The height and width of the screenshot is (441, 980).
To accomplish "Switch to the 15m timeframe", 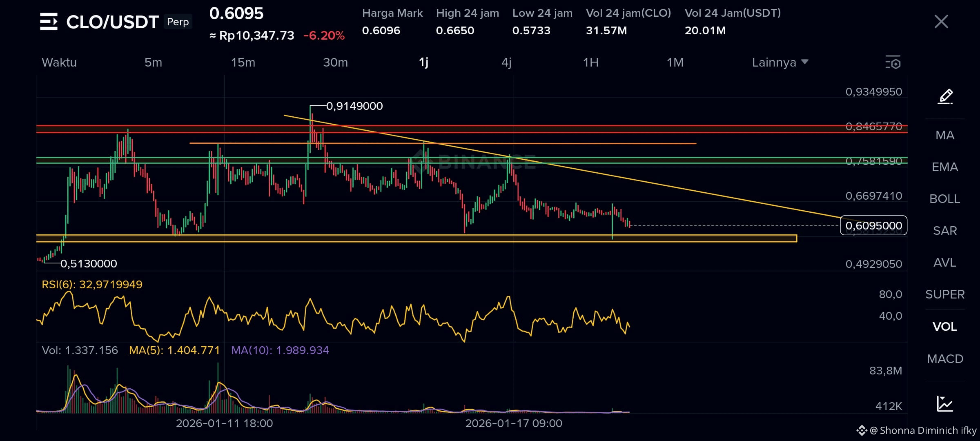I will 243,62.
